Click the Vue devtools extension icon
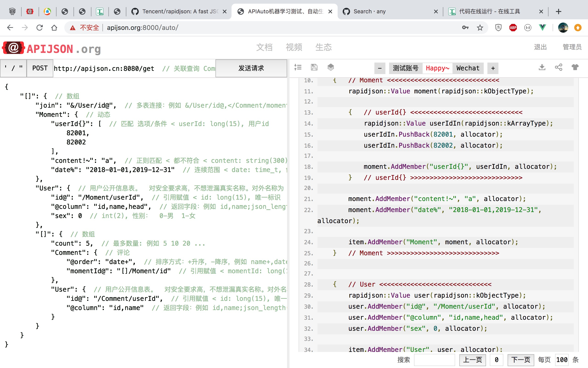 pos(542,28)
